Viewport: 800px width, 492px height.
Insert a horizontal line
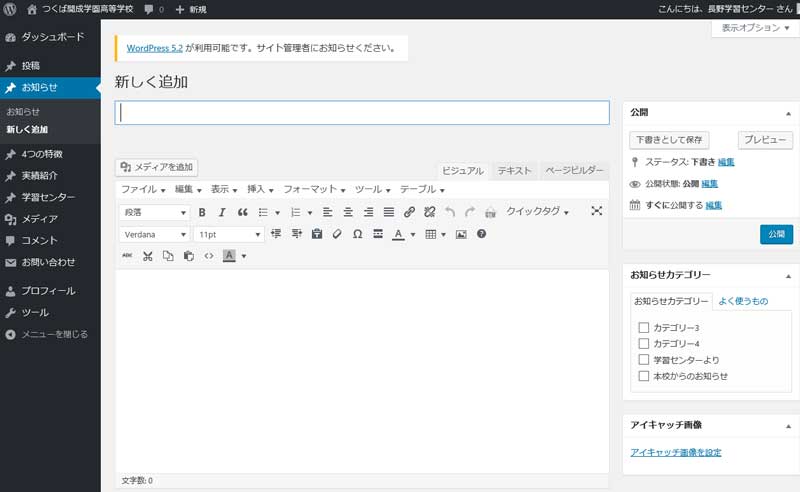[x=378, y=234]
